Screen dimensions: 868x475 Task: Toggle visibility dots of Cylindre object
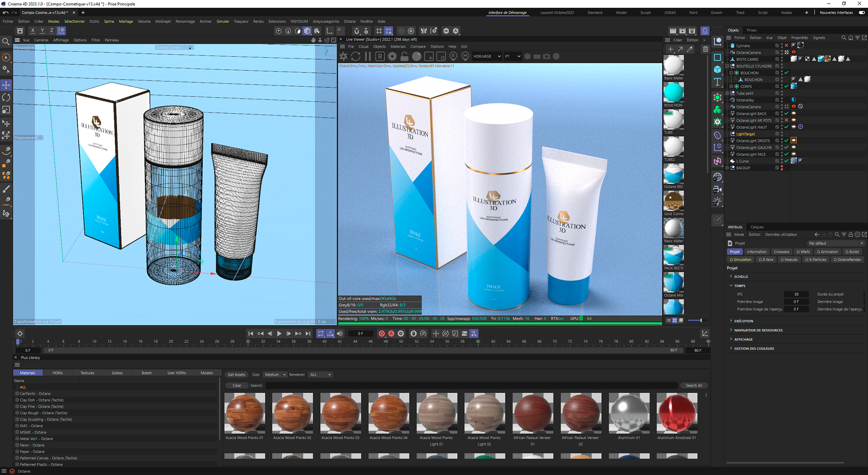coord(782,46)
